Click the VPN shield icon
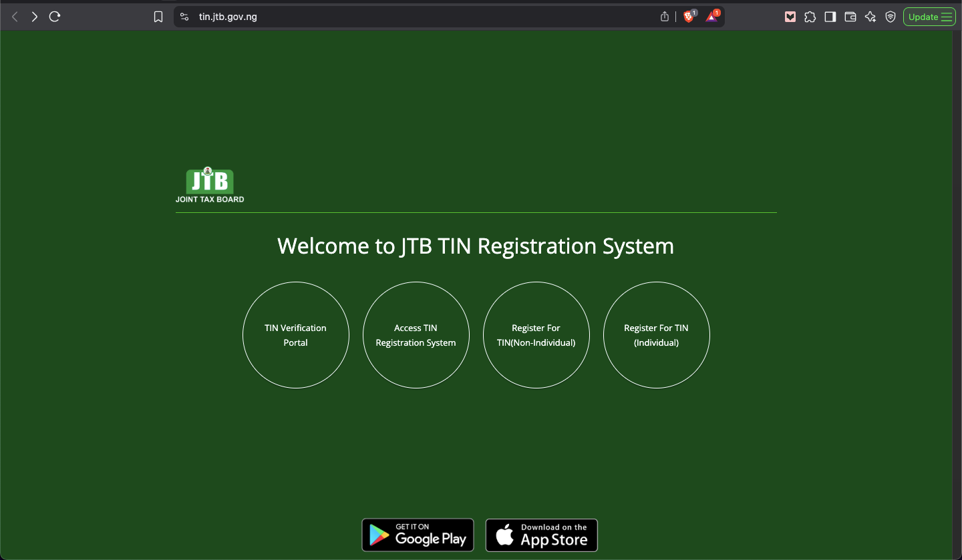Viewport: 962px width, 560px height. [x=890, y=17]
